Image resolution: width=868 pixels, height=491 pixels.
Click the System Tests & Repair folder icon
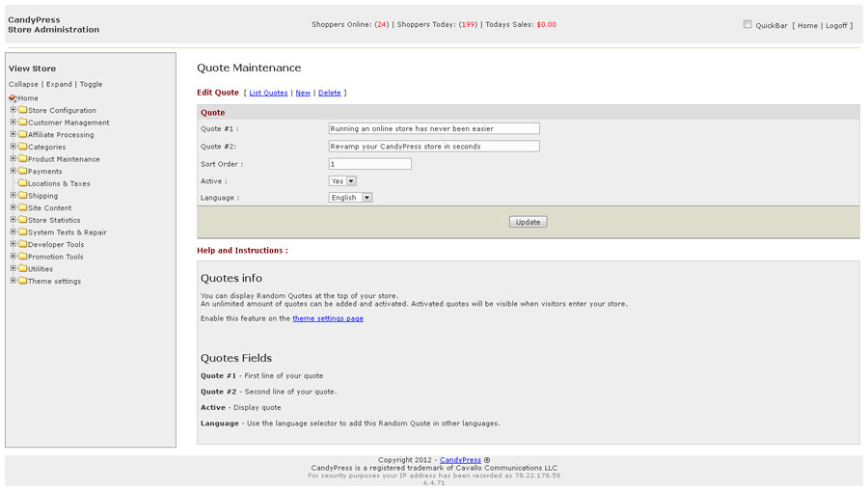click(x=23, y=232)
